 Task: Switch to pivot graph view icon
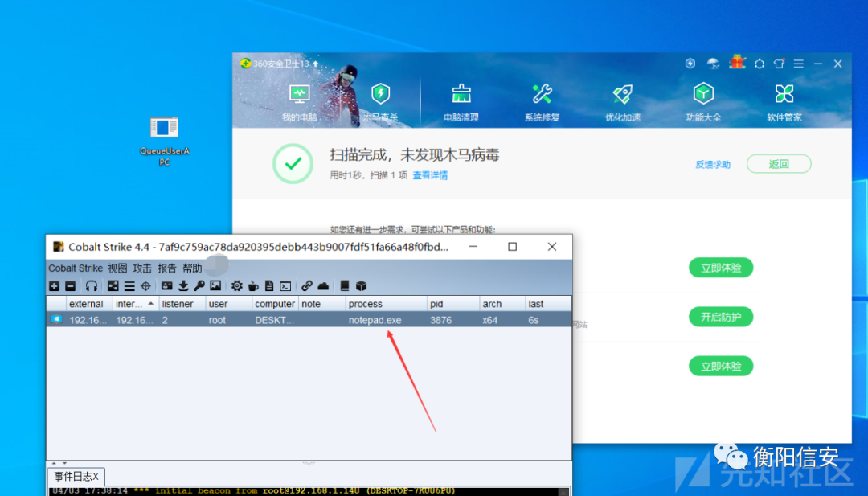(113, 285)
